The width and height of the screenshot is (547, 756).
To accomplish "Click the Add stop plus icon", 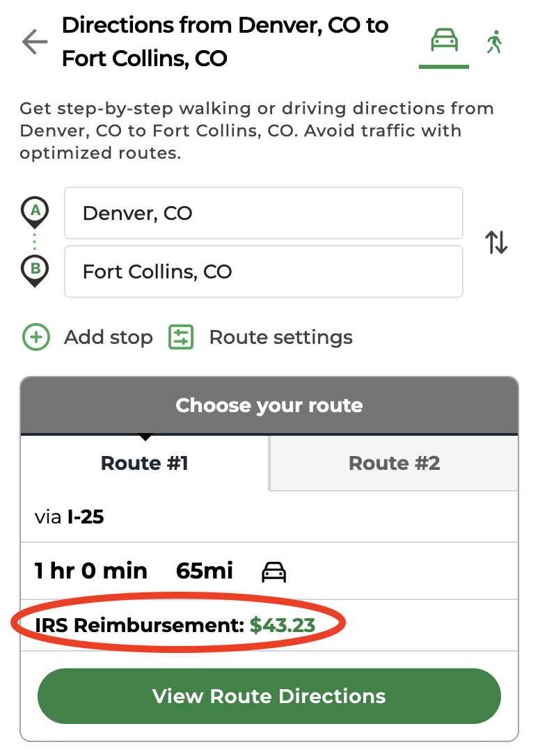I will coord(35,338).
